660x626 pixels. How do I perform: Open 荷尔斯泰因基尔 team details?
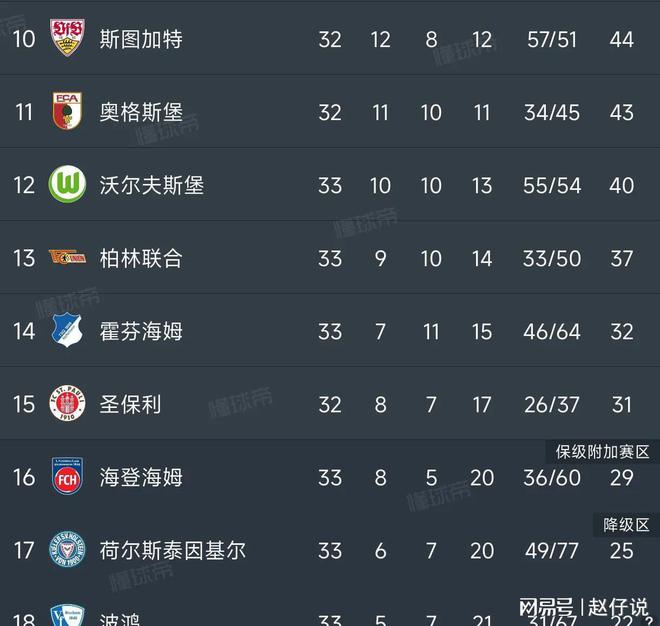[173, 550]
